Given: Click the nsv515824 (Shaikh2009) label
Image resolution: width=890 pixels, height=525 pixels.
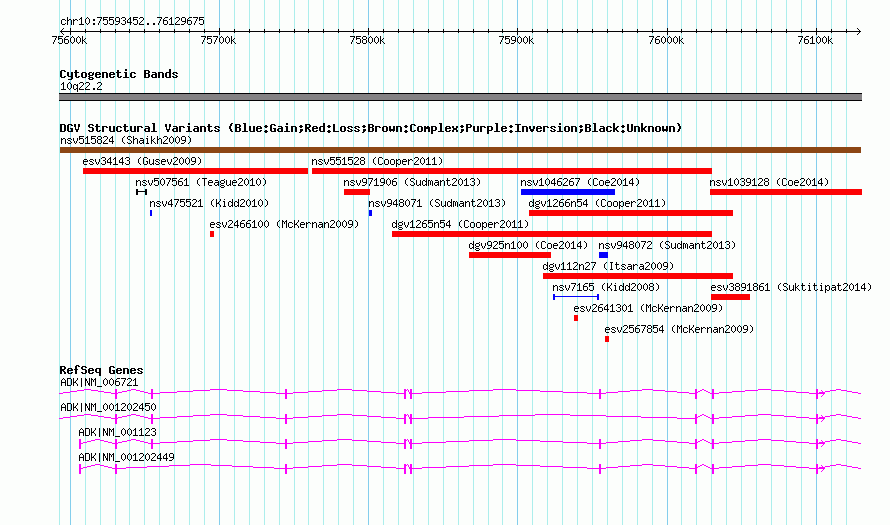Looking at the screenshot, I should 126,140.
